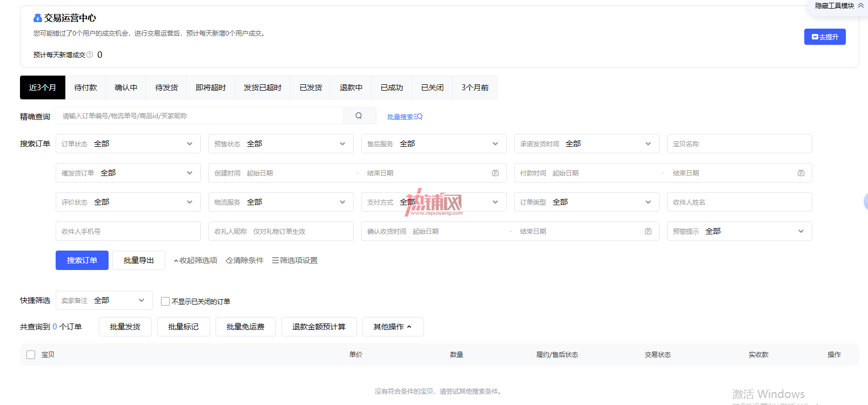Clear filters with 清除条件
This screenshot has height=405, width=868.
pos(245,260)
